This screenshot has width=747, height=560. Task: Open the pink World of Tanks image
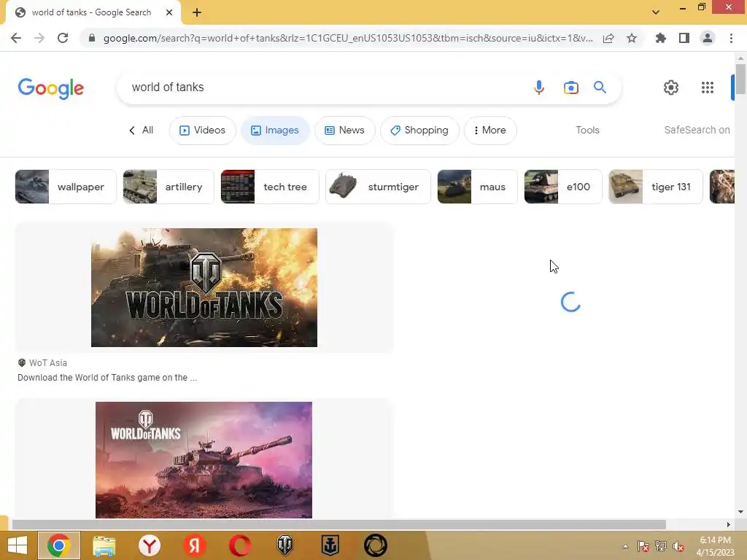pos(204,460)
